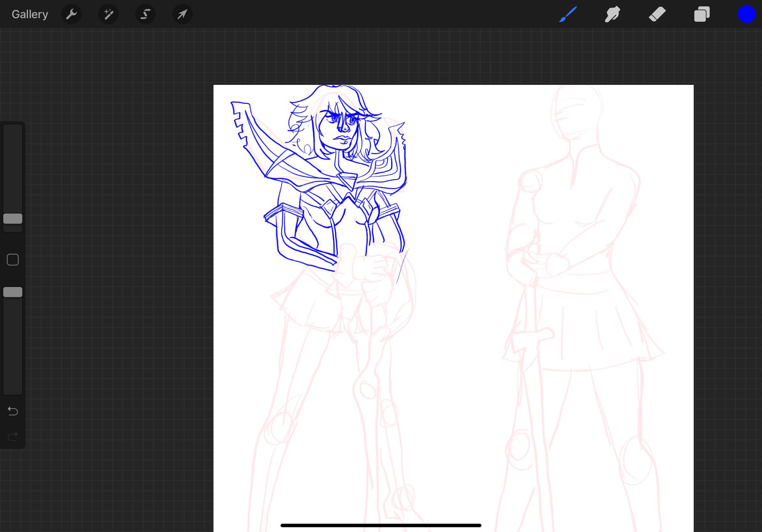Screen dimensions: 762x532
Task: Open the Layers panel
Action: coord(702,14)
